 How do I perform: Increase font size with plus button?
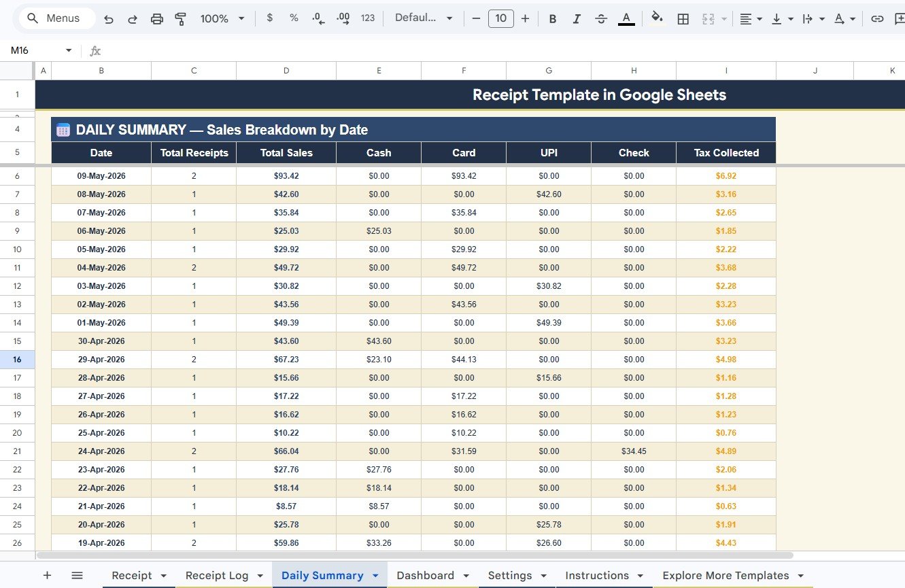pyautogui.click(x=525, y=18)
